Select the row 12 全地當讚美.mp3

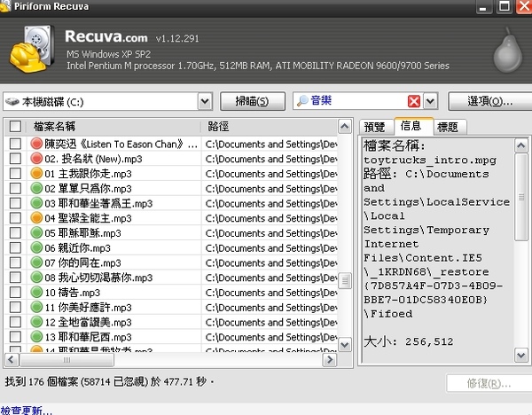171,322
